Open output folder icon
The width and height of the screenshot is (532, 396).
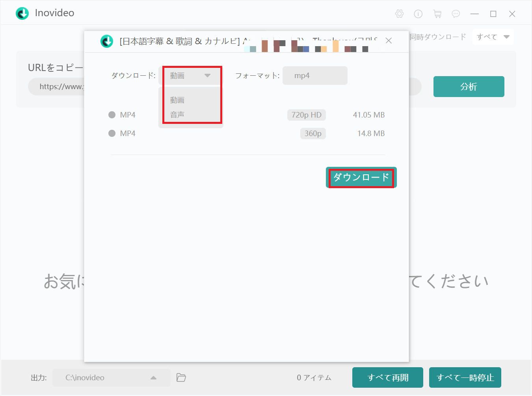[181, 377]
